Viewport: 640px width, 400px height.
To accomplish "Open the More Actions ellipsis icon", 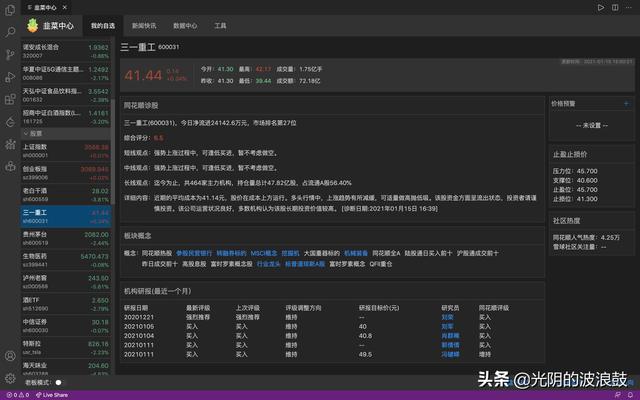I will pyautogui.click(x=629, y=7).
